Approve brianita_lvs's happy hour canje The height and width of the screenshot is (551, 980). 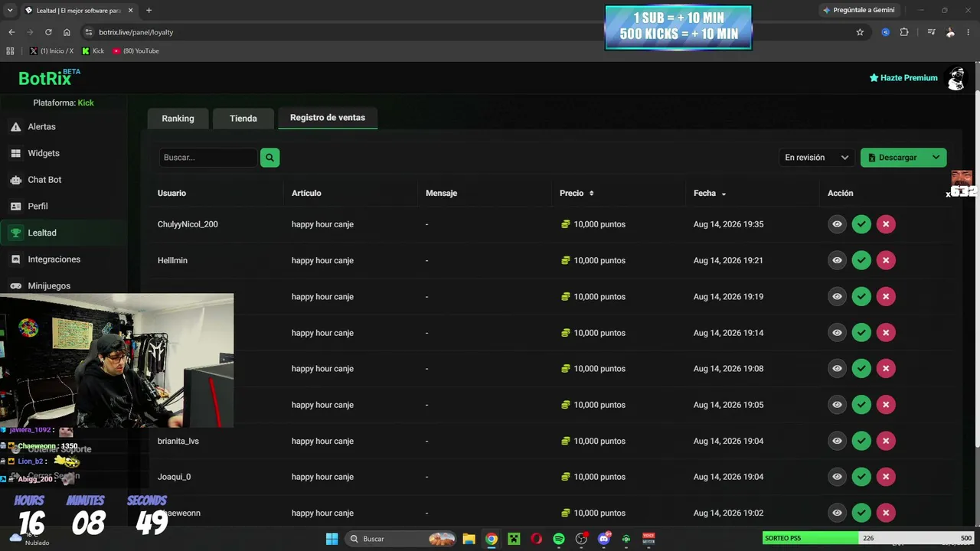point(861,441)
